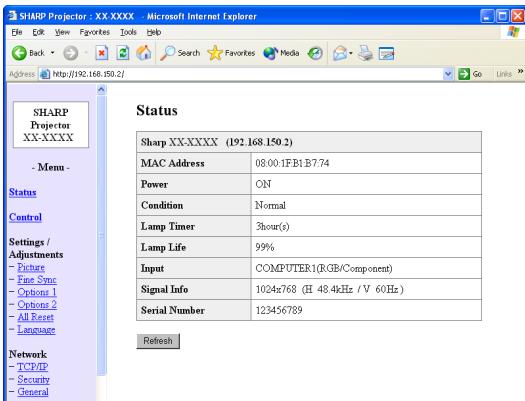Click the Status link in the menu
The height and width of the screenshot is (401, 525).
tap(23, 192)
